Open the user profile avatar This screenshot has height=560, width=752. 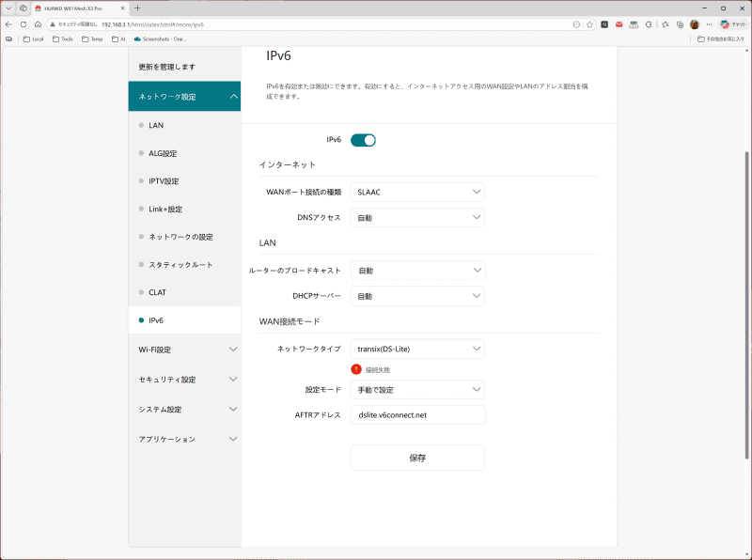[x=695, y=24]
